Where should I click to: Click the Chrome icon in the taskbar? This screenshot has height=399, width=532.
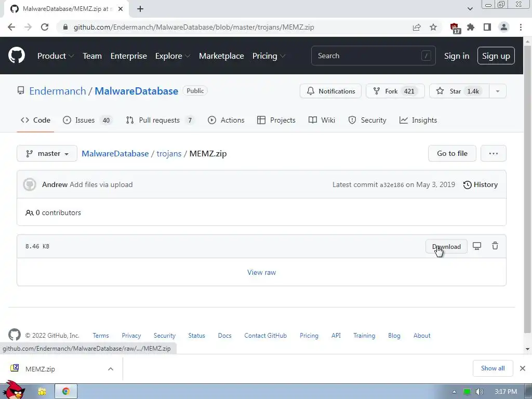[66, 391]
